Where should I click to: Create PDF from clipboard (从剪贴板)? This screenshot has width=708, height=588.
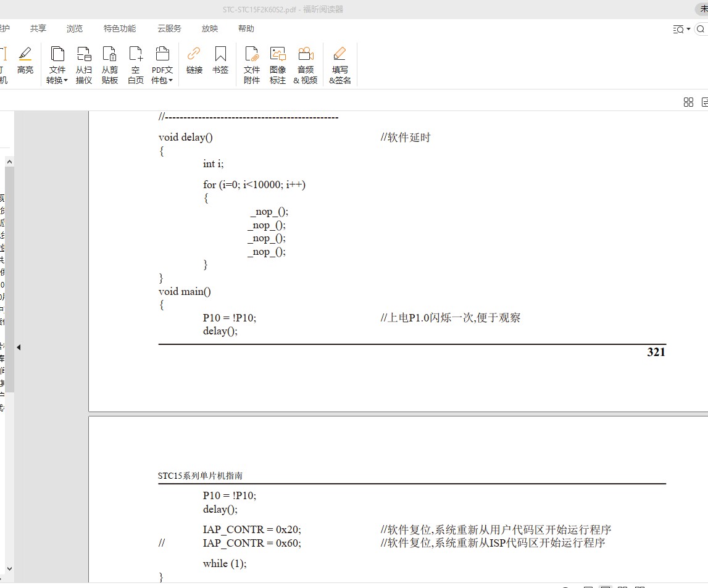(110, 65)
